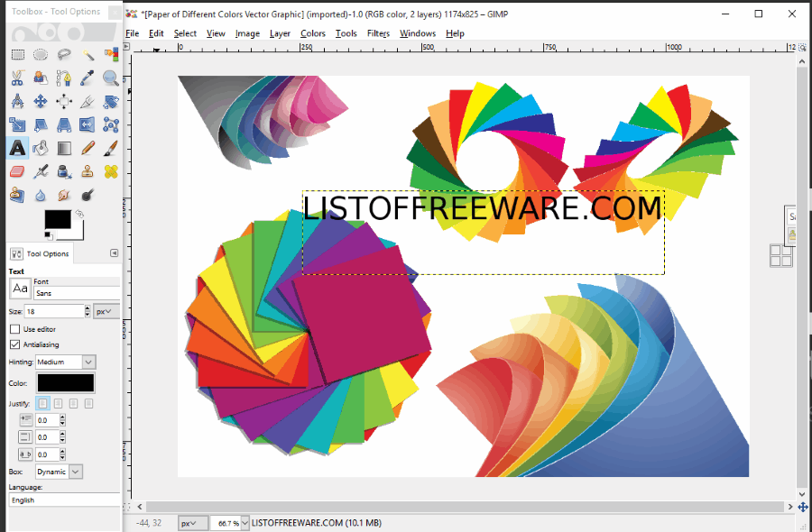812x532 pixels.
Task: Open the File menu
Action: (133, 33)
